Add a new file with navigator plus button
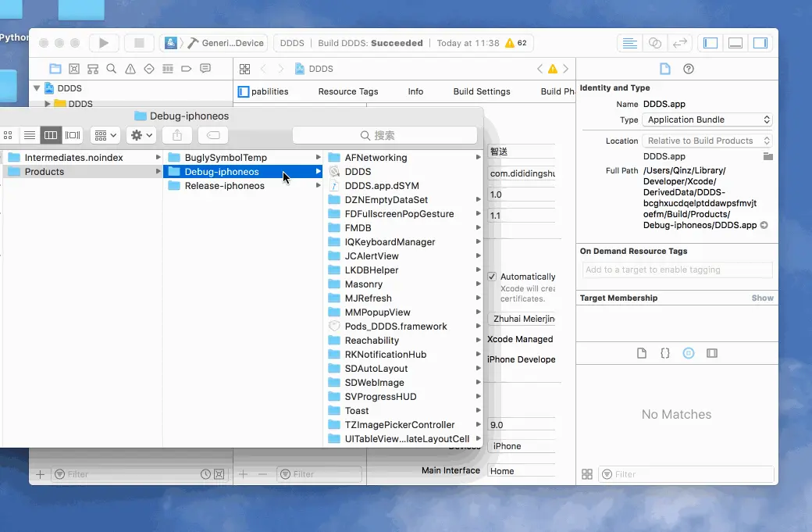The image size is (812, 532). coord(40,474)
